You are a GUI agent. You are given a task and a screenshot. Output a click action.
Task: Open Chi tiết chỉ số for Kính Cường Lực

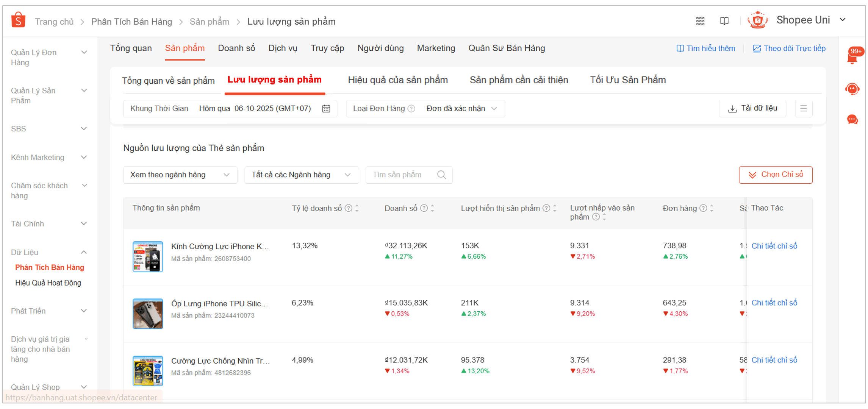(774, 246)
